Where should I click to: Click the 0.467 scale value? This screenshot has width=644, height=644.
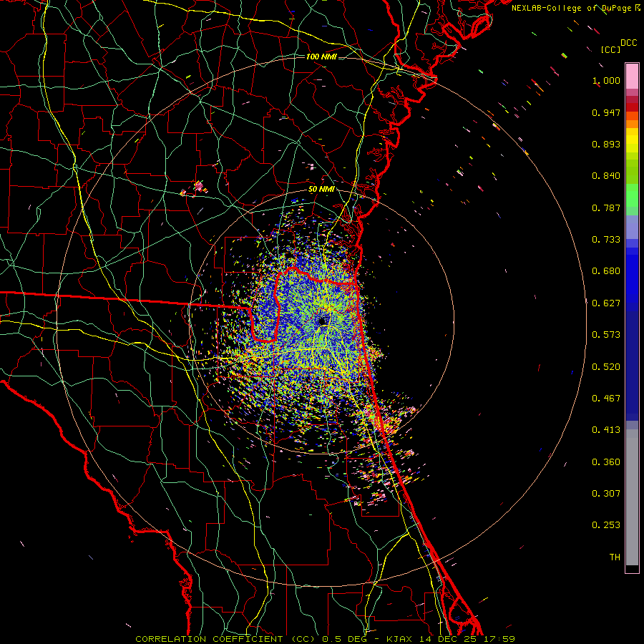606,399
